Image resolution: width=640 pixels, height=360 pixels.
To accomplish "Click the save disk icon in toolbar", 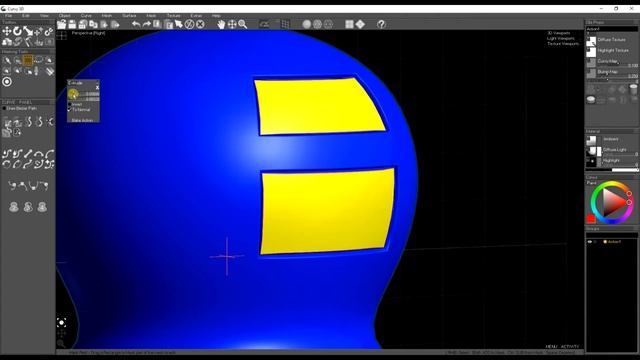I will click(x=72, y=24).
